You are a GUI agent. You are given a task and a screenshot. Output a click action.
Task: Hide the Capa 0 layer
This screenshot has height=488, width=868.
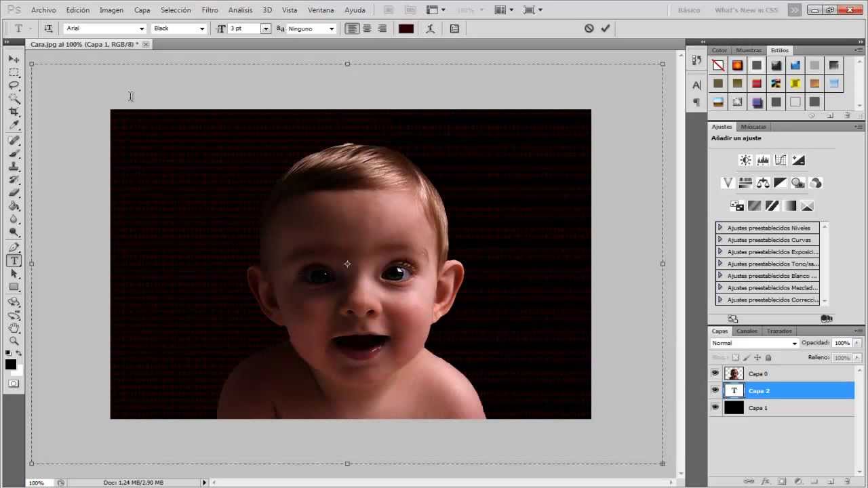click(x=715, y=373)
